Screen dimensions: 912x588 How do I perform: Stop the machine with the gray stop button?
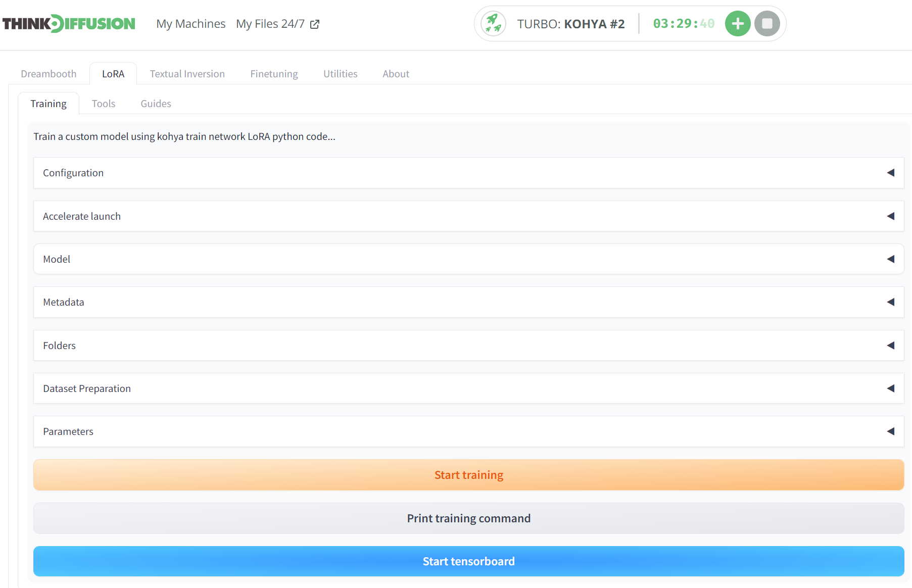pos(767,24)
